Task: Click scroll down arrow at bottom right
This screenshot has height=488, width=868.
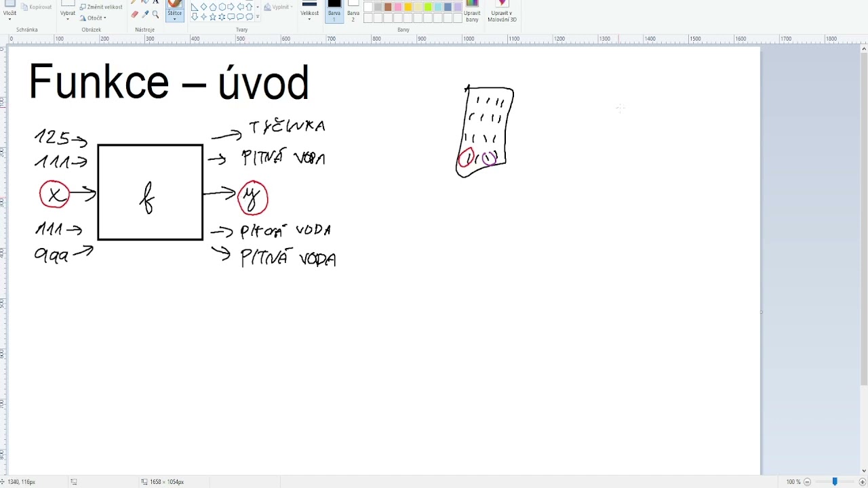Action: point(864,470)
